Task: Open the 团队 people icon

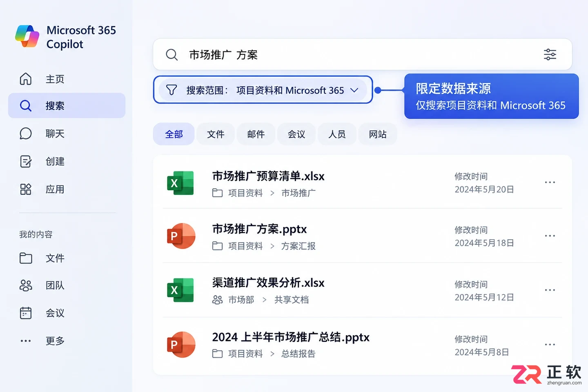Action: coord(26,285)
